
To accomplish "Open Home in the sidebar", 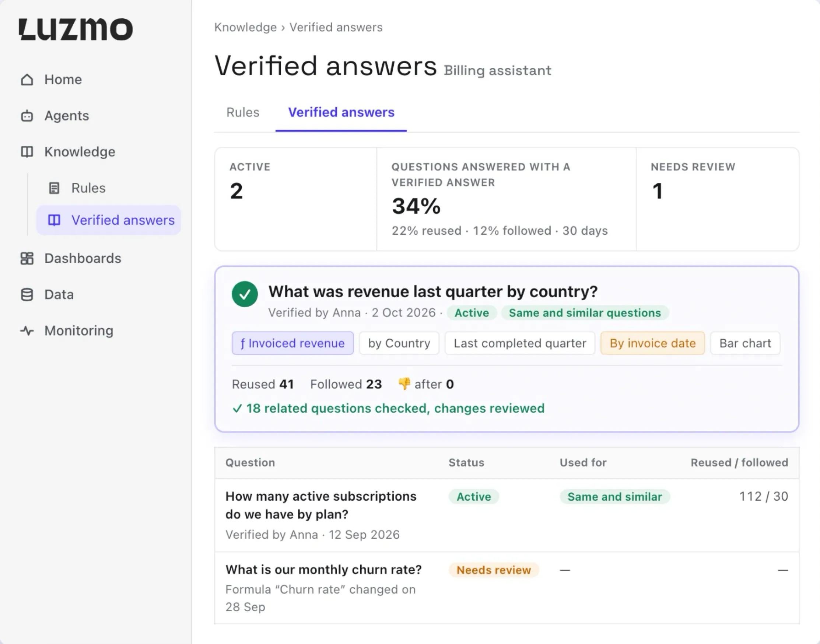I will point(63,80).
